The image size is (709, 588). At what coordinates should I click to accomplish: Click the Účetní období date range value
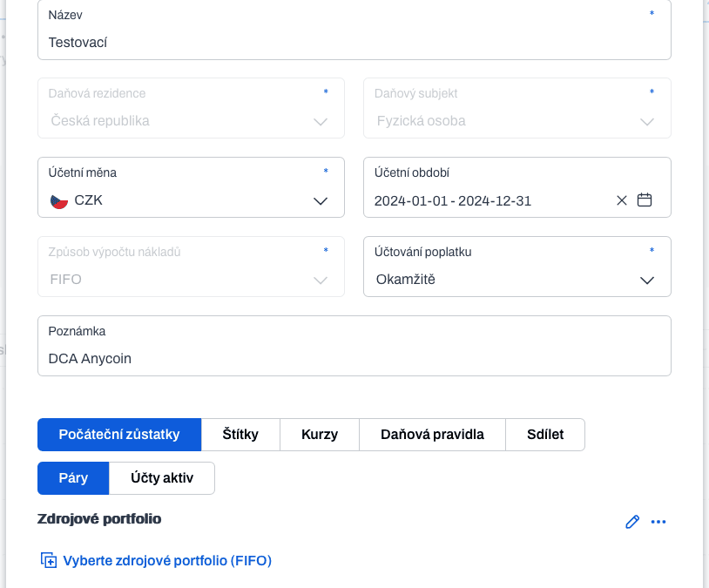click(453, 201)
